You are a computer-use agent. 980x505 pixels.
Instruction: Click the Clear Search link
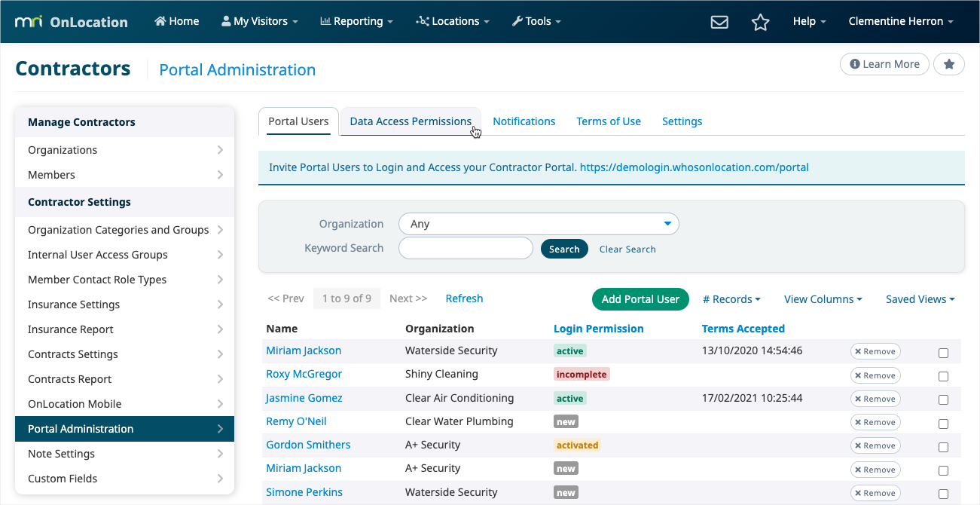(x=627, y=249)
